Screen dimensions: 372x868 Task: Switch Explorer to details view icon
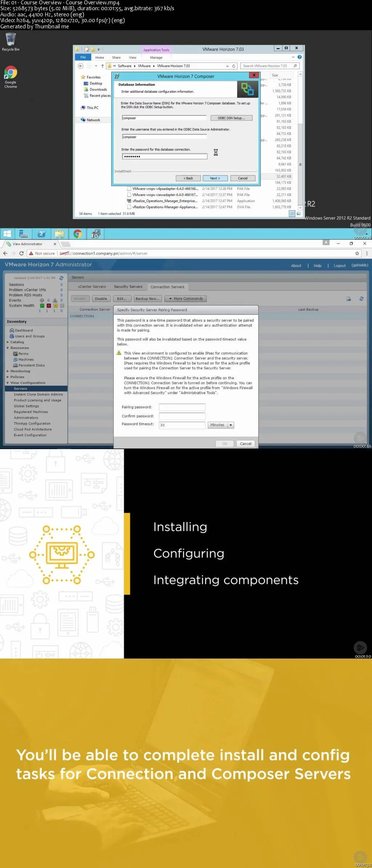coord(292,214)
